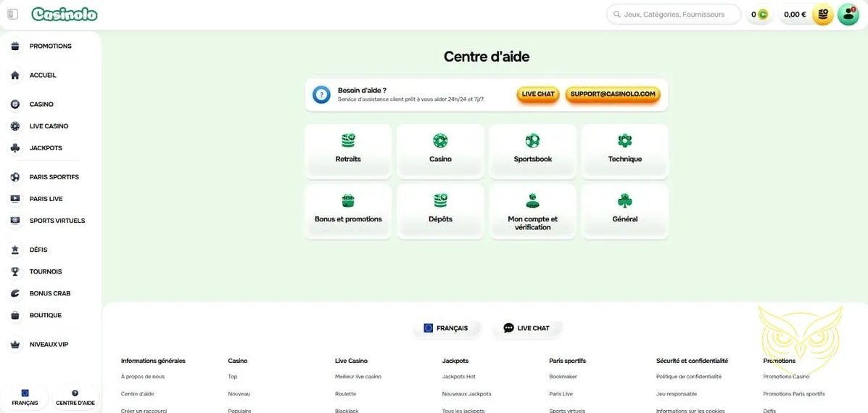Open Live Casino in the sidebar
The image size is (868, 413).
point(49,126)
